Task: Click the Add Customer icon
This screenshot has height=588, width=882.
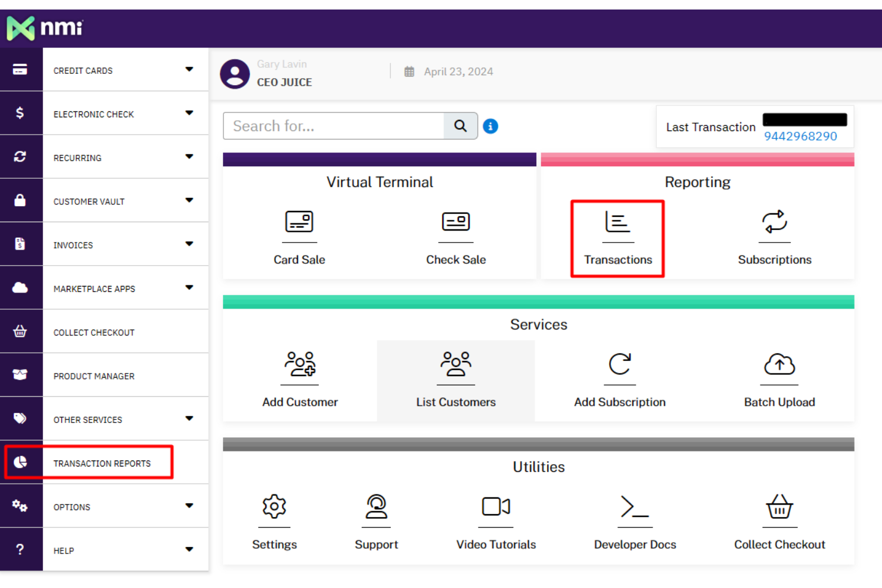Action: (300, 364)
